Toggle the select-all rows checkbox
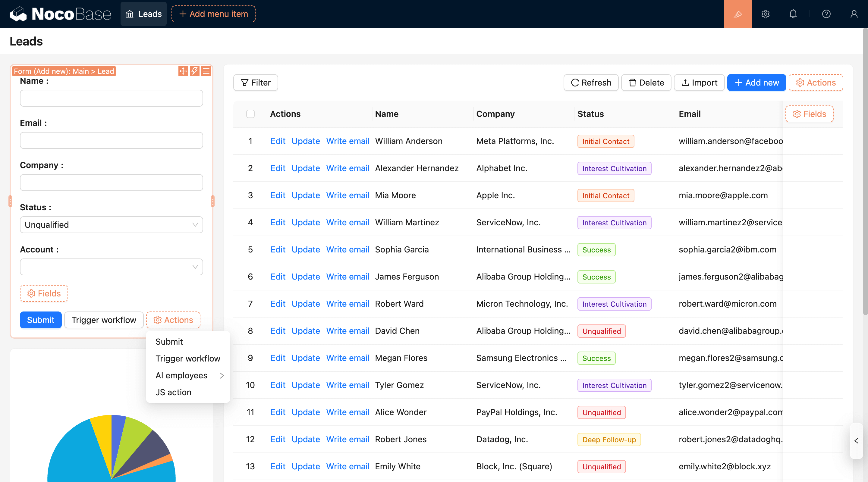The width and height of the screenshot is (868, 482). coord(250,114)
